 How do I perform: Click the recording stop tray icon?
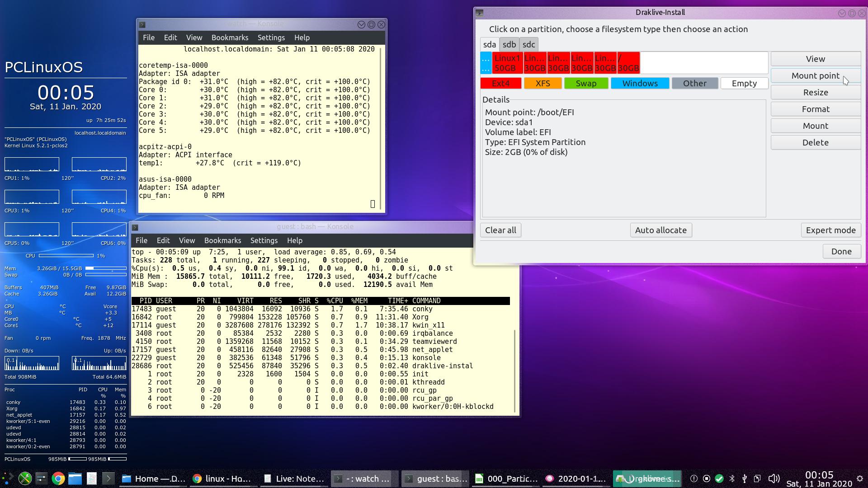[707, 479]
